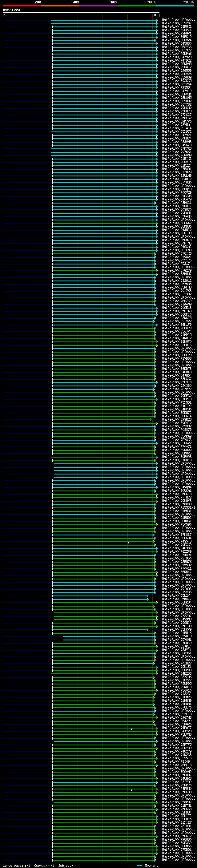Click the alignment bar for UniRef100_A5B878

pos(105,111)
